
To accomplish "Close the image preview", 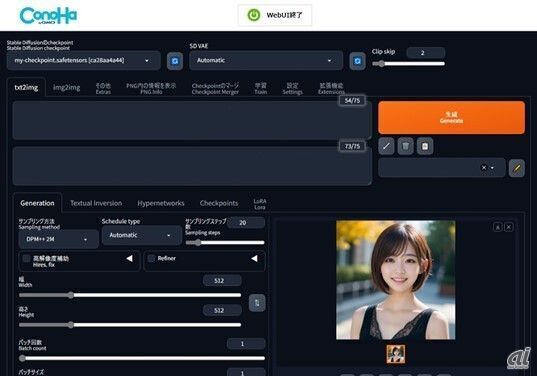I will [x=509, y=227].
